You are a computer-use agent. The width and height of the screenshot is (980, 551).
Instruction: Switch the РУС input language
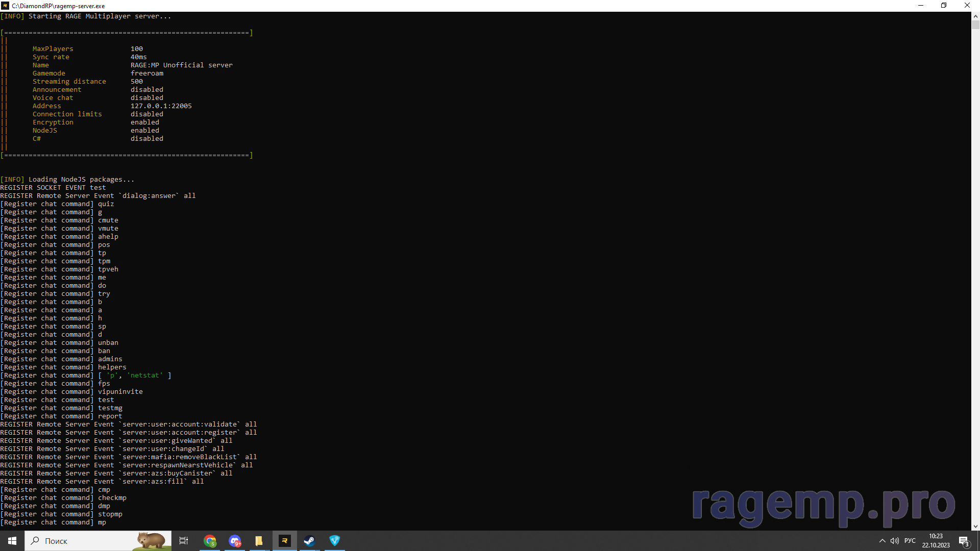point(910,541)
